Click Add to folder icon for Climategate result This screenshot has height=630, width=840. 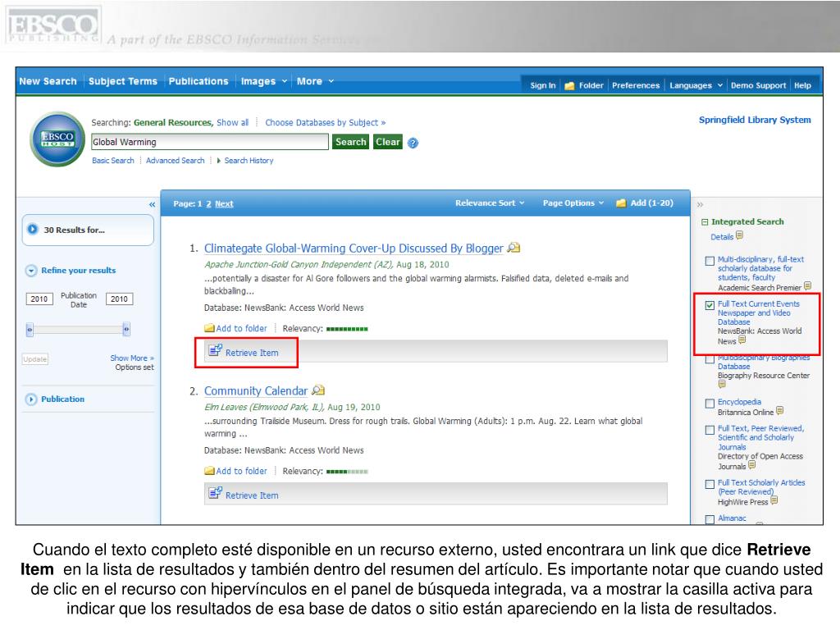pyautogui.click(x=209, y=328)
